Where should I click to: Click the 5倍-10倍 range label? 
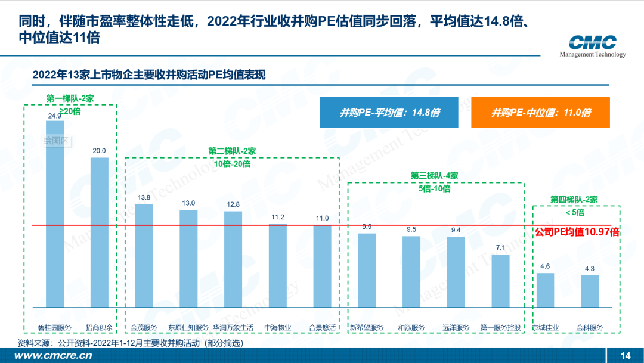click(435, 189)
